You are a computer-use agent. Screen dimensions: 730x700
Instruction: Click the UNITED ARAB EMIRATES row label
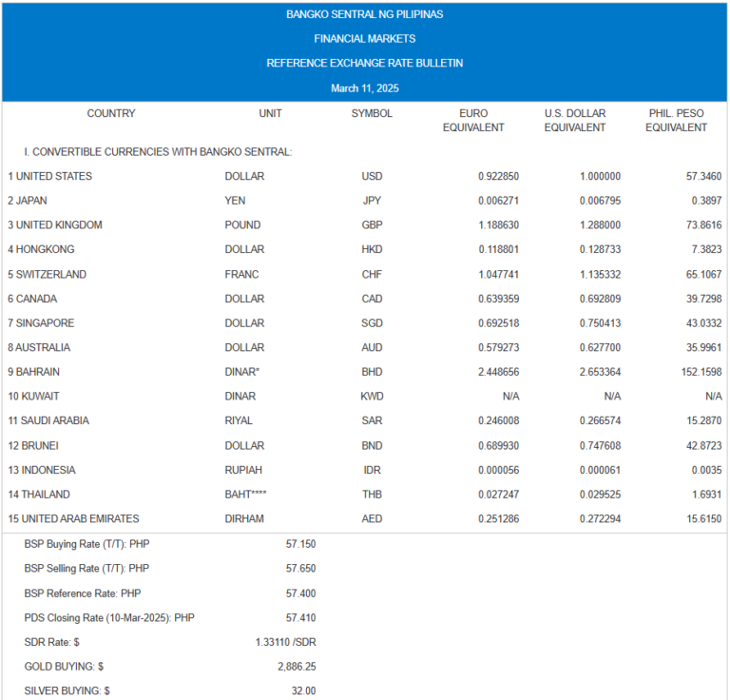[x=74, y=519]
